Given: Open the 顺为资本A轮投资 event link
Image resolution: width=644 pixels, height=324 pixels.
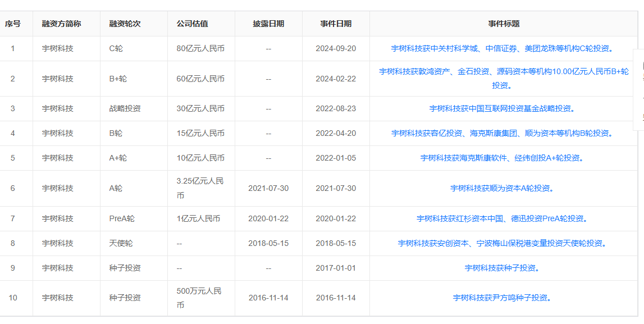Looking at the screenshot, I should pyautogui.click(x=504, y=188).
